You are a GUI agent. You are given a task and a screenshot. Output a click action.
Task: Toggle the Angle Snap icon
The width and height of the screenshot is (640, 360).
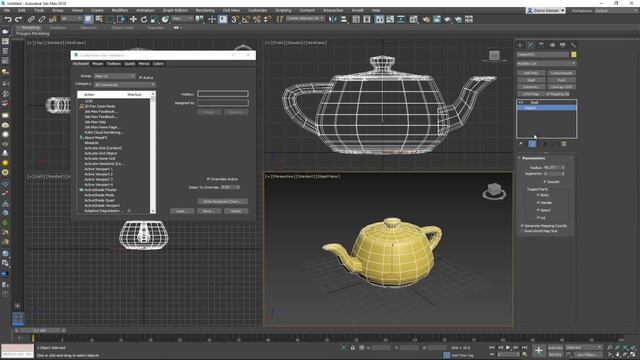pos(246,19)
